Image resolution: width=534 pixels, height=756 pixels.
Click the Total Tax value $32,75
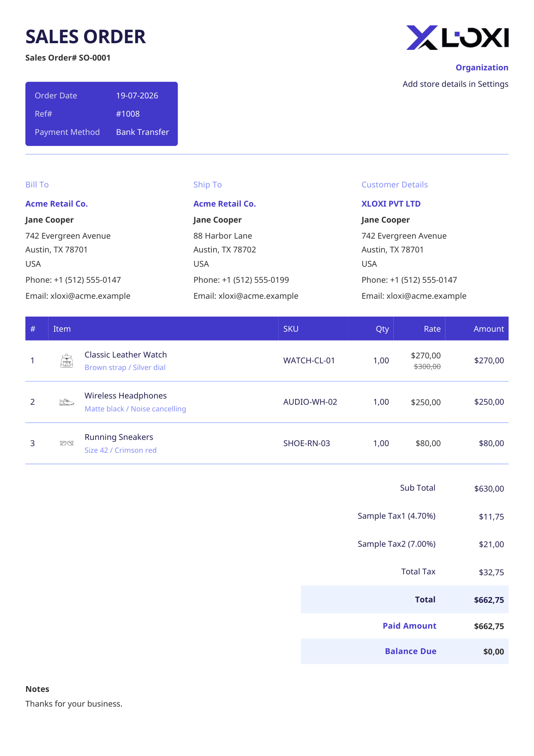(491, 572)
